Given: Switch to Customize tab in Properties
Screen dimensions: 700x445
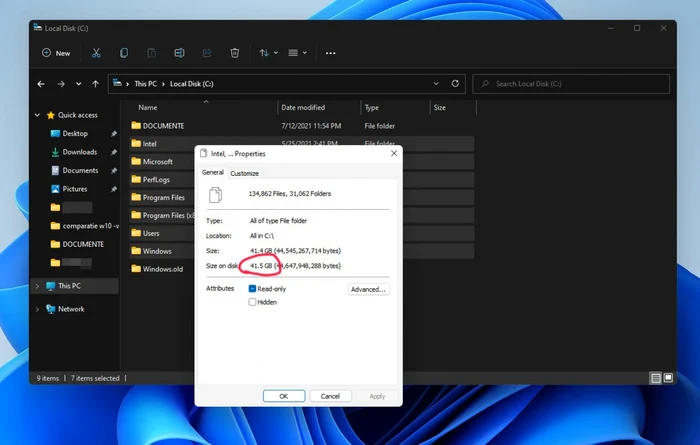Looking at the screenshot, I should click(244, 173).
